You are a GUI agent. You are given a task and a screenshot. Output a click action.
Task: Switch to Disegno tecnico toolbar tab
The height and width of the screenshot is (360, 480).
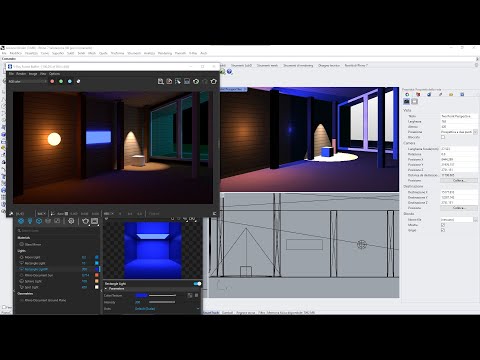pyautogui.click(x=329, y=66)
